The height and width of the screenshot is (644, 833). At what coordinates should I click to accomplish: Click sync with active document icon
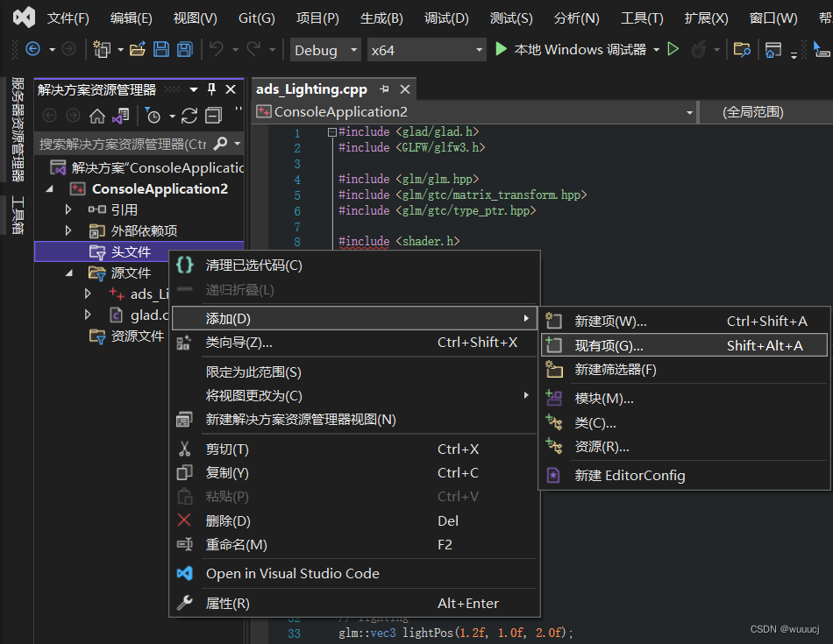click(189, 115)
